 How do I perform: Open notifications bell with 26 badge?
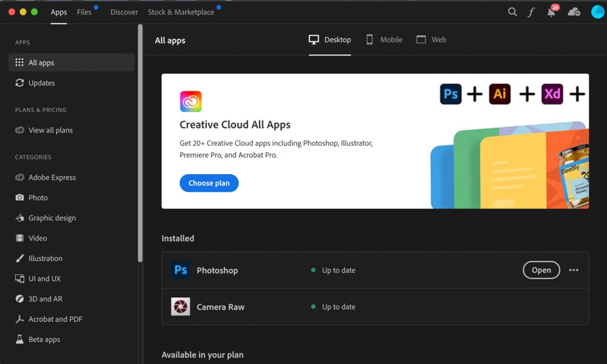[551, 12]
